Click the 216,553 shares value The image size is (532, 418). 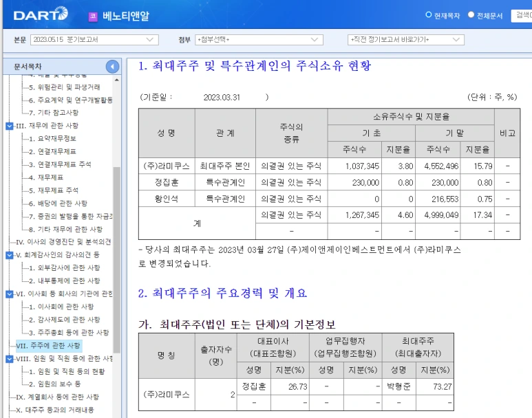click(445, 199)
